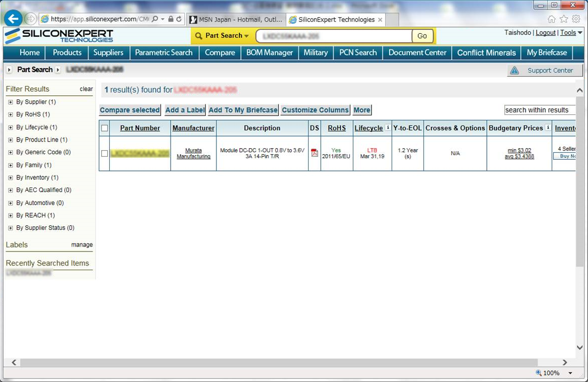Image resolution: width=588 pixels, height=382 pixels.
Task: Close the SiliconExpert Technologies browser tab
Action: point(380,20)
